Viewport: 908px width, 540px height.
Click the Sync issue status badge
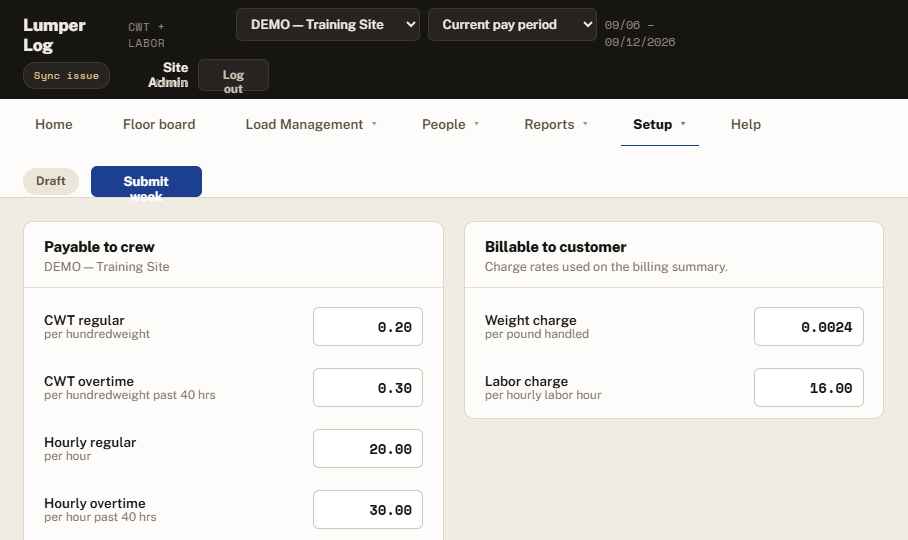pos(67,76)
